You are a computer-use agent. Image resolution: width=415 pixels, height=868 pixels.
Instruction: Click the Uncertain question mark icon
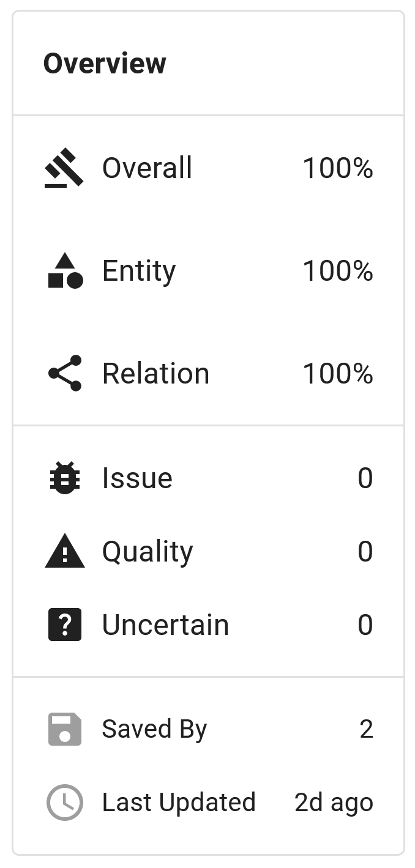pos(64,624)
